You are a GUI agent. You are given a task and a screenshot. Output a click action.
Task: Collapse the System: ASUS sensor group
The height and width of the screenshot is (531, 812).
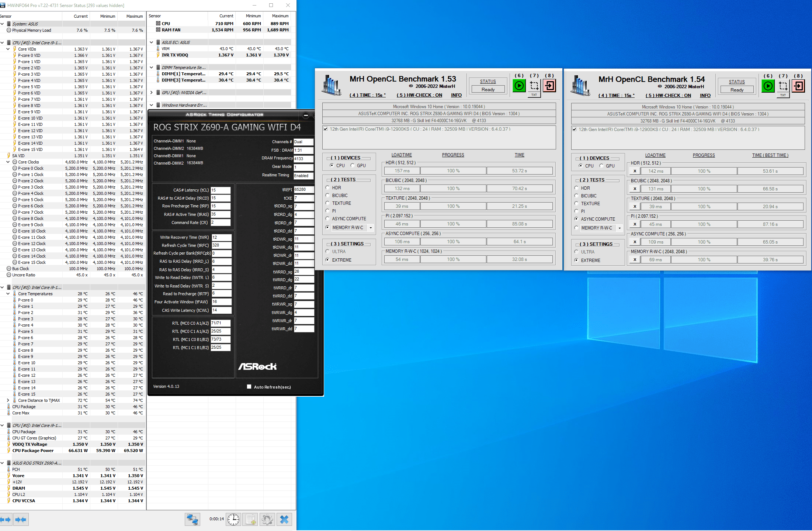(x=2, y=24)
